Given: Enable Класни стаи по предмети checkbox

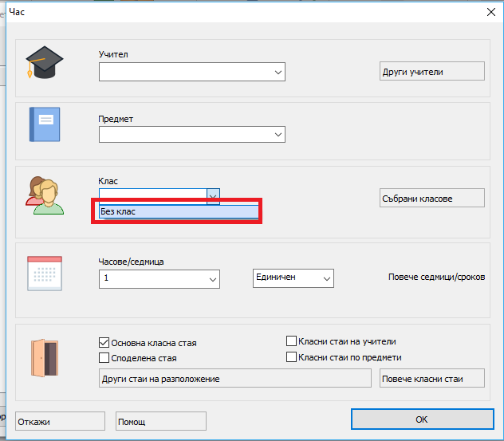Looking at the screenshot, I should point(292,357).
